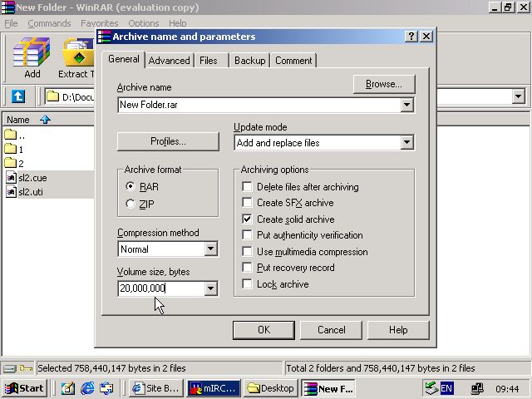Click the sl2.cue file icon
Image resolution: width=532 pixels, height=399 pixels.
coord(11,177)
